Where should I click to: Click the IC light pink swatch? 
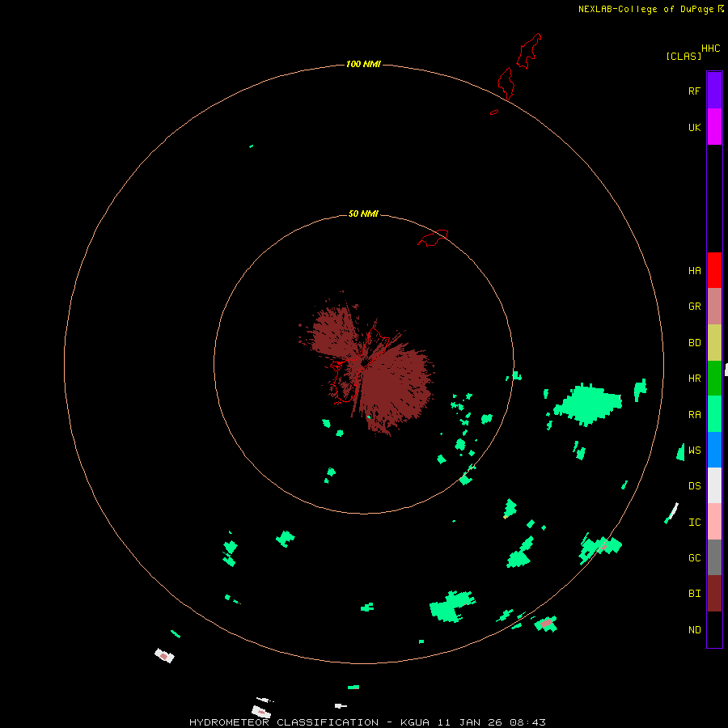pos(714,522)
